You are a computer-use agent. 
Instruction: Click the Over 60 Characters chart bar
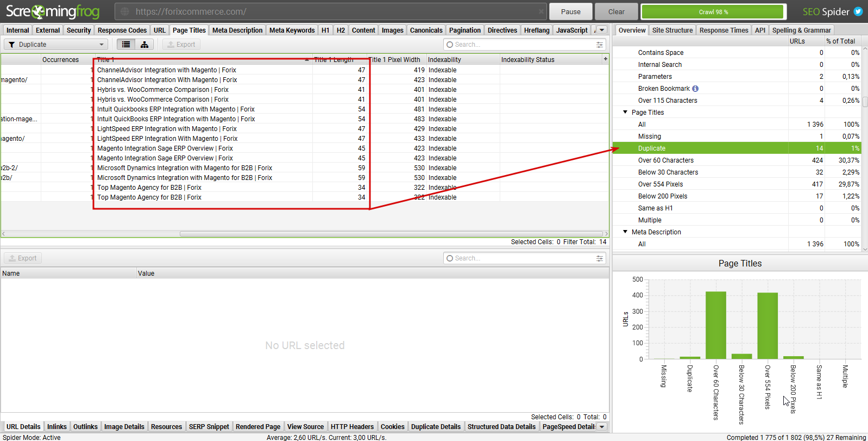click(x=716, y=325)
